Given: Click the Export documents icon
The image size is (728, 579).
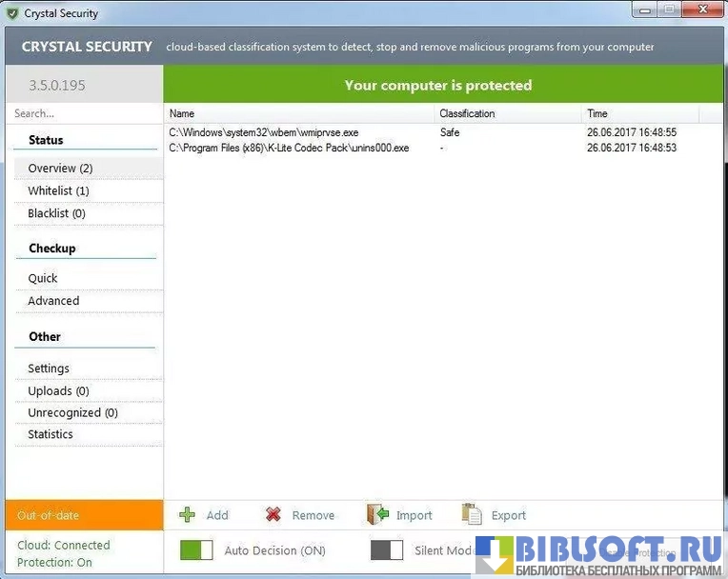Looking at the screenshot, I should 472,514.
